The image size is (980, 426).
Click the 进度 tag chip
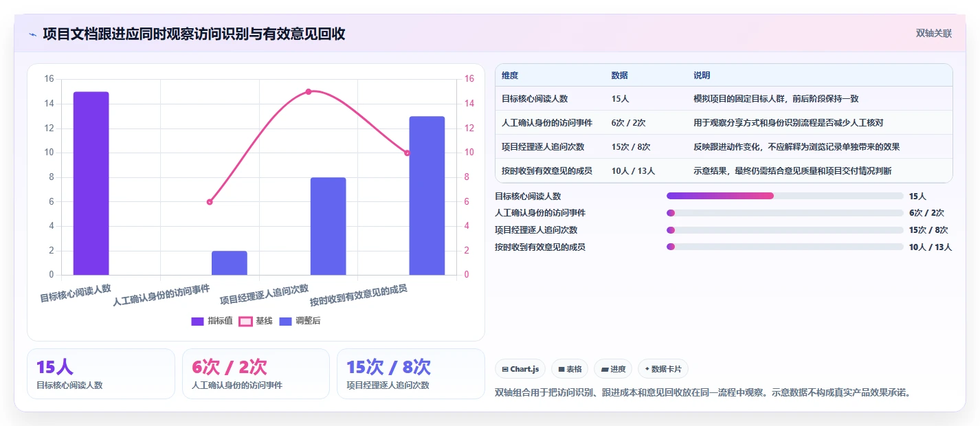613,369
